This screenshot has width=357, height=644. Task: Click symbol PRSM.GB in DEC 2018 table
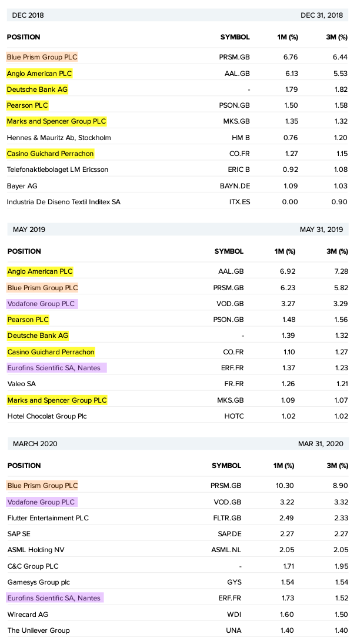(x=234, y=57)
